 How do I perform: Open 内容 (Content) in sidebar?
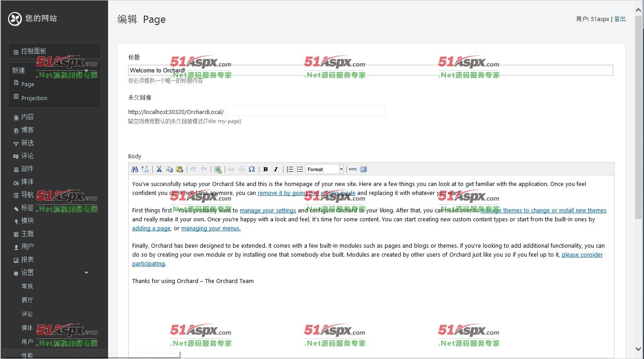point(27,117)
